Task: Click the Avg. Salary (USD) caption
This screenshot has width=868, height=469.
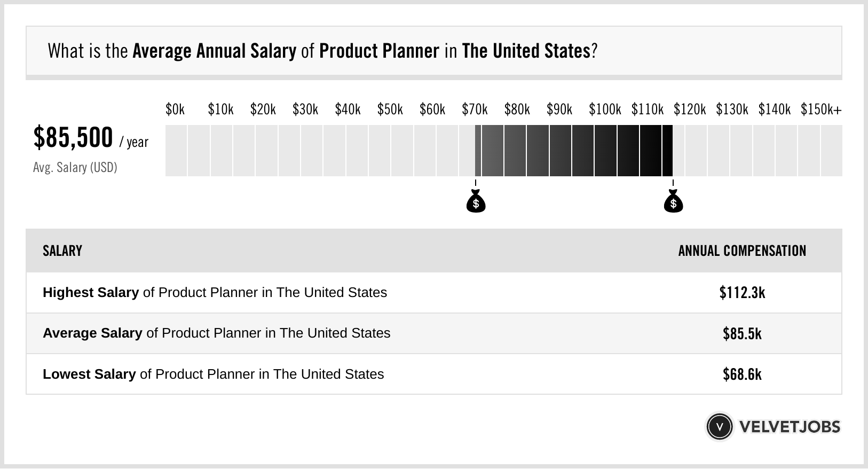Action: [x=75, y=168]
